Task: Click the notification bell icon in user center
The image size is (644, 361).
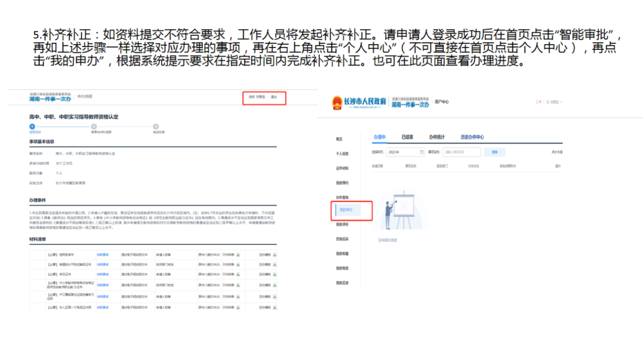Action: 537,102
